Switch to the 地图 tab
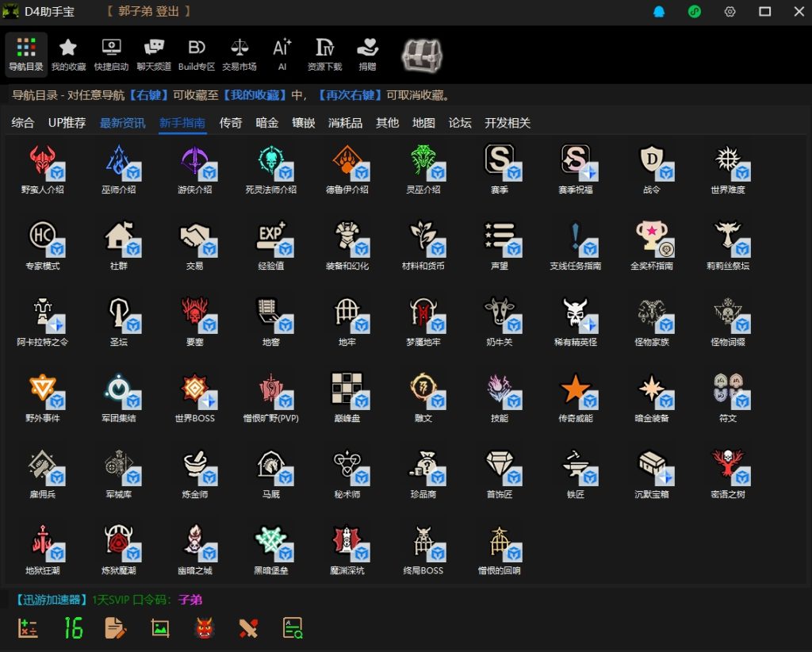Screen dimensions: 812x652 pos(423,123)
